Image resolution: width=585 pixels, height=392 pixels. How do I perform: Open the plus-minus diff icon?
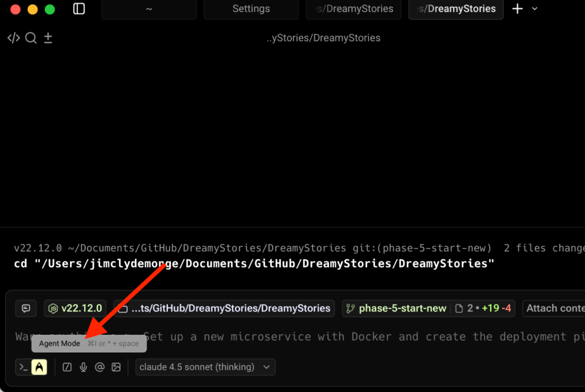coord(48,38)
